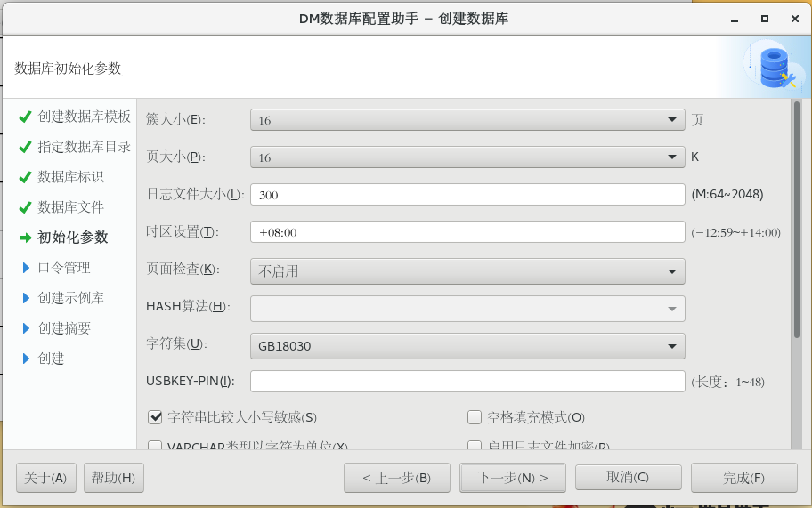
Task: Open the HASH算法 dropdown
Action: click(467, 309)
